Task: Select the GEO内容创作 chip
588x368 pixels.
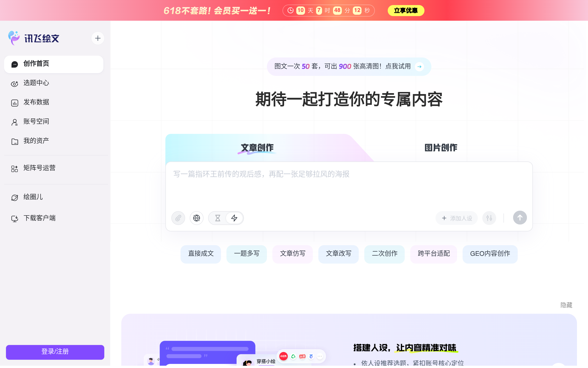Action: click(x=490, y=254)
